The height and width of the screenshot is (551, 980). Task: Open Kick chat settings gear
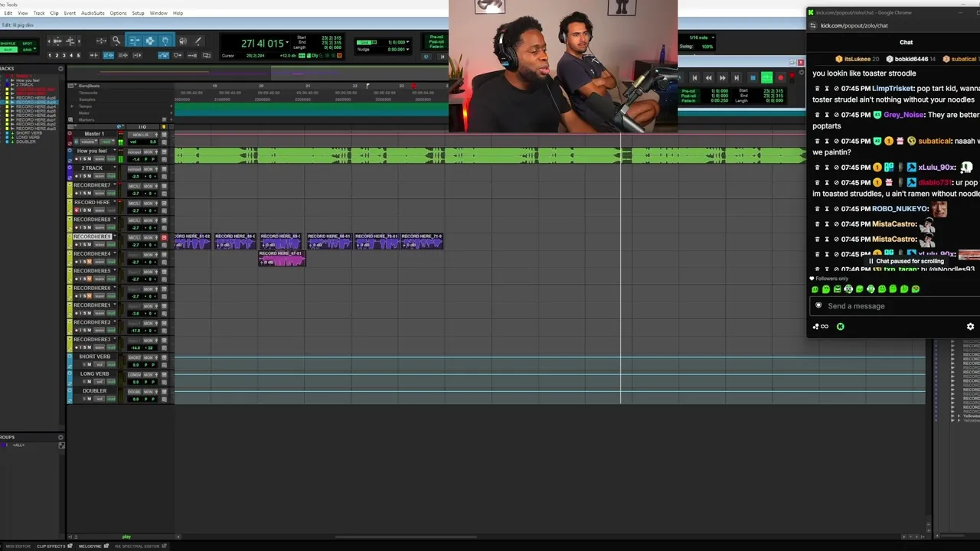(970, 326)
